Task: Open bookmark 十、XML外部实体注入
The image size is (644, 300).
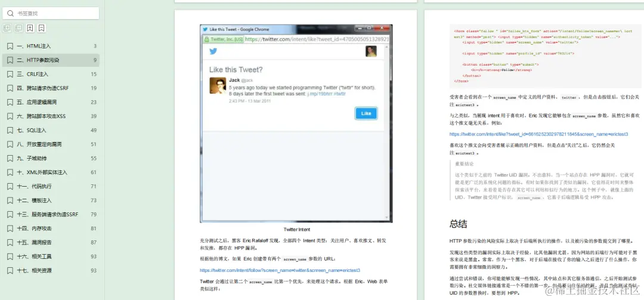Action: [51, 172]
